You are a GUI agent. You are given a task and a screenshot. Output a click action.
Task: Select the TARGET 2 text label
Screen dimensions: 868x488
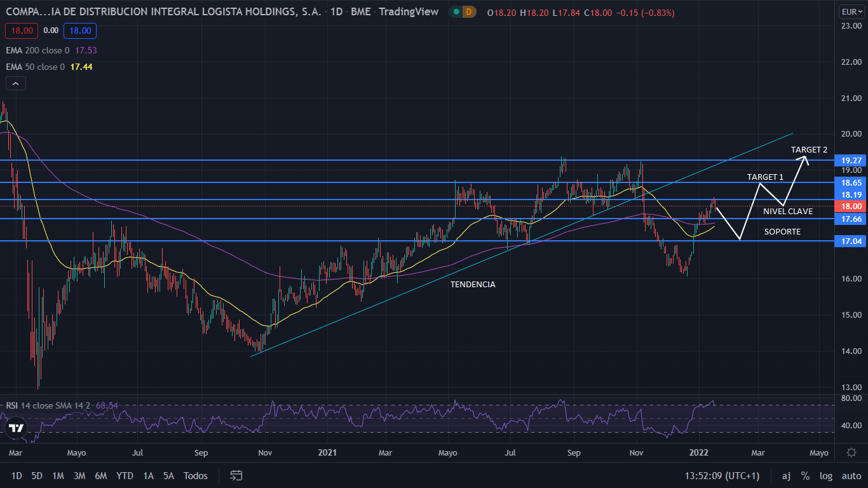pos(809,150)
